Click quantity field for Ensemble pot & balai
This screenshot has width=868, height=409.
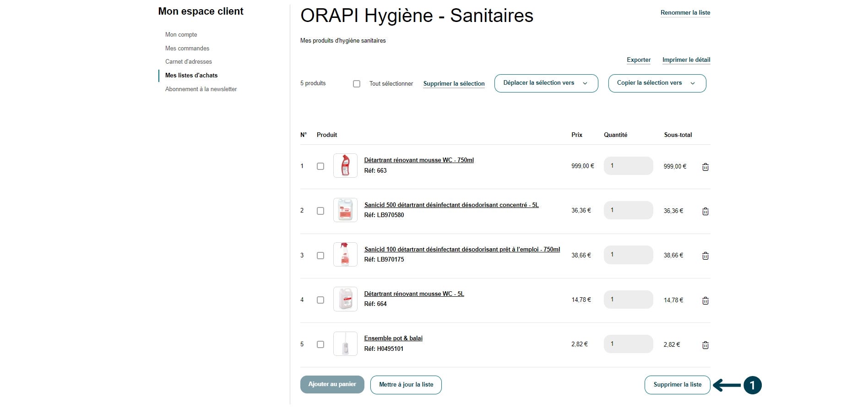click(x=628, y=344)
